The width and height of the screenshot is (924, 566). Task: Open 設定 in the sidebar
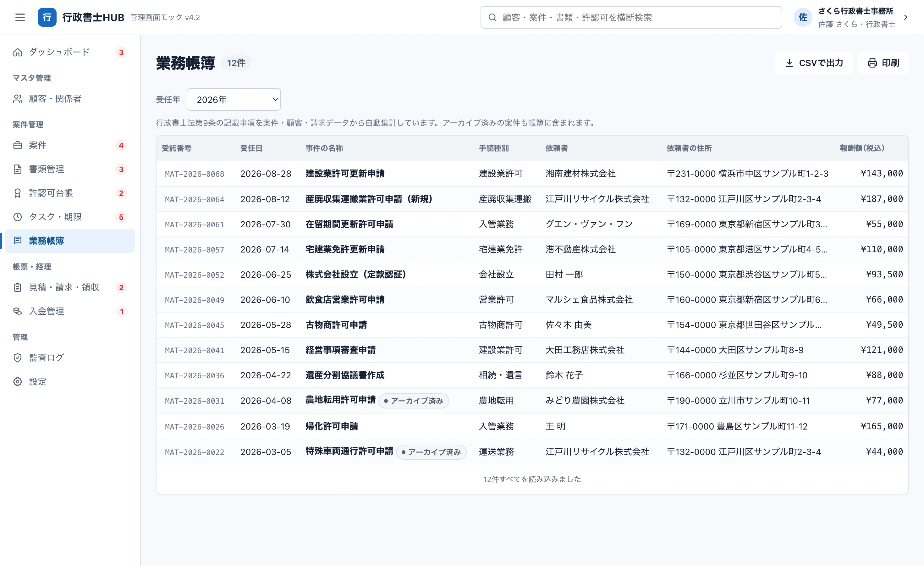pyautogui.click(x=70, y=382)
